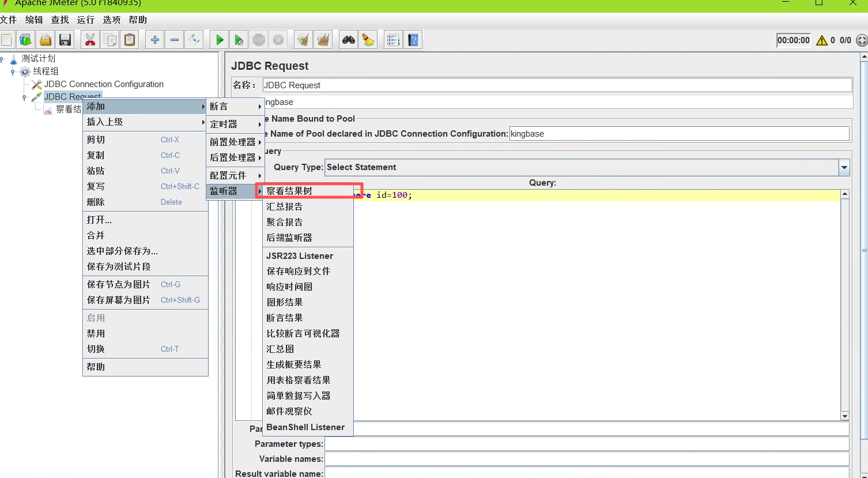Click Start no pauses icon
Viewport: 868px width, 478px height.
pyautogui.click(x=239, y=40)
